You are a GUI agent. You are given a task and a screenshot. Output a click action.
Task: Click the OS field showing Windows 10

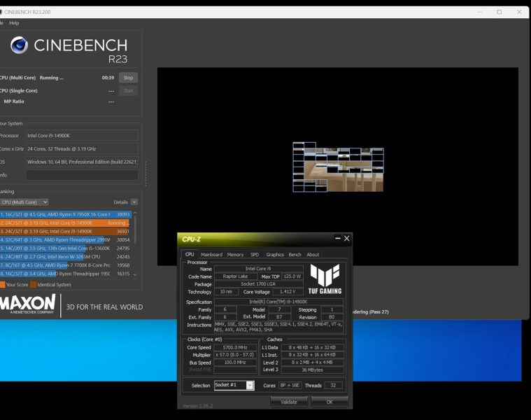tap(82, 162)
